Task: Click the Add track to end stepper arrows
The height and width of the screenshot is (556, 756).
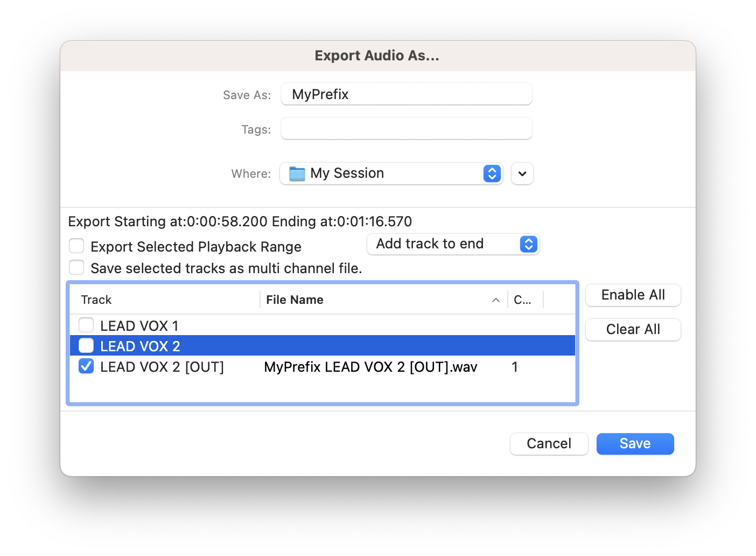Action: click(528, 244)
